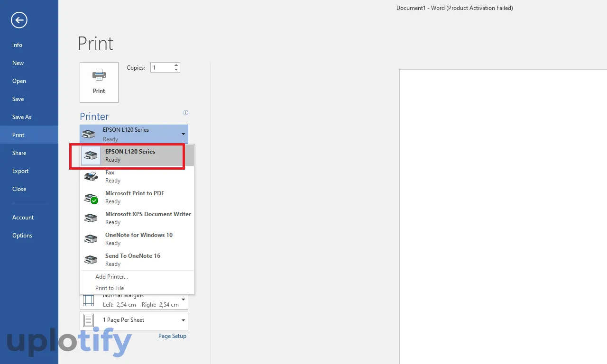Click the Fax printer icon
Viewport: 607px width, 364px height.
coord(91,176)
